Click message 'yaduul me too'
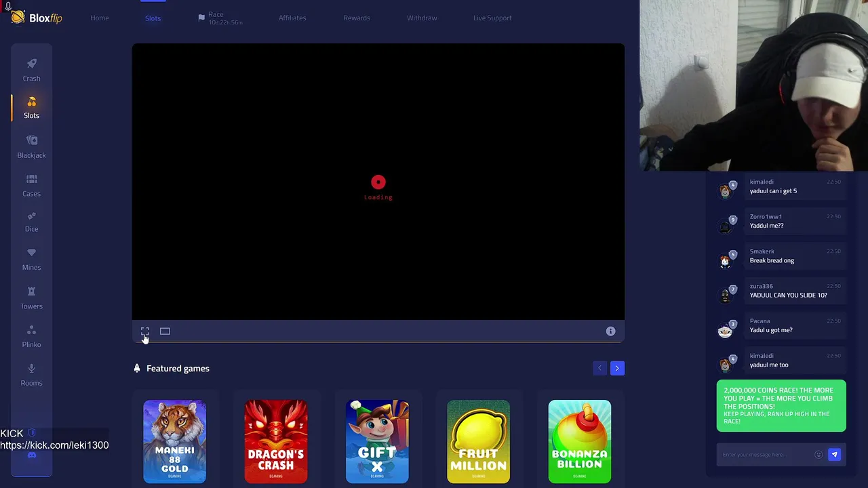This screenshot has height=488, width=868. click(769, 365)
